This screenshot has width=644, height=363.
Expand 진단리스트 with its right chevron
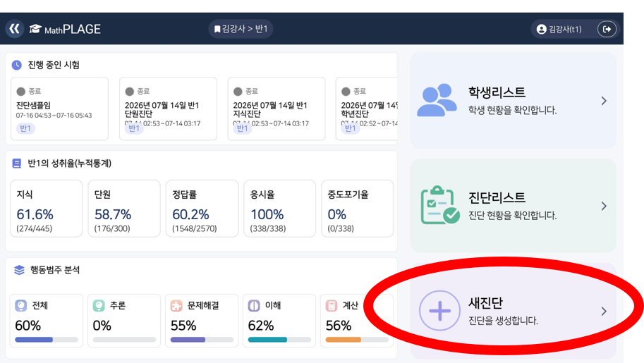[x=604, y=206]
